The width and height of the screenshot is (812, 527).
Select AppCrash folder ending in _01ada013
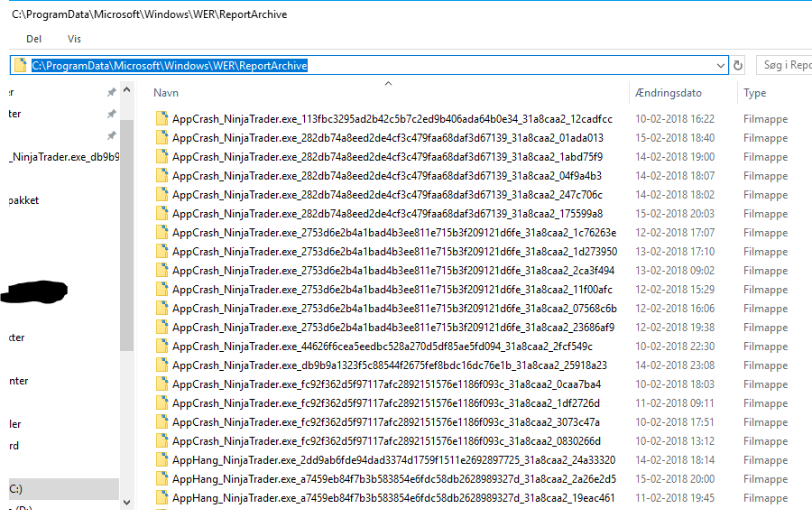click(388, 138)
